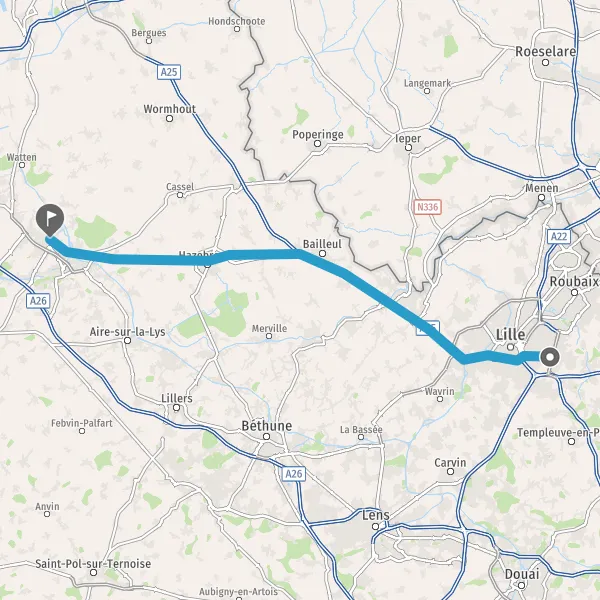Click the Wormhout town marker
Viewport: 600px width, 600px height.
(x=170, y=118)
